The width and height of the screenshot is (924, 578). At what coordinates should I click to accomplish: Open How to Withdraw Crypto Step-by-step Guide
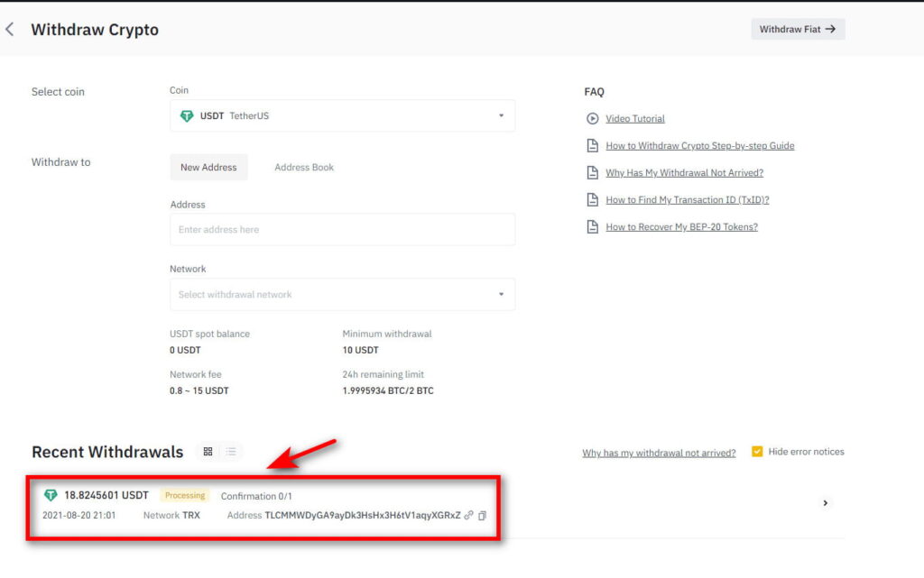[x=700, y=145]
